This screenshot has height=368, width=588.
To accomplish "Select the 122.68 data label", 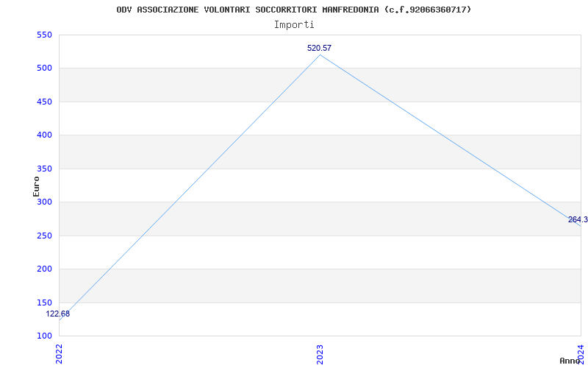I will [58, 314].
